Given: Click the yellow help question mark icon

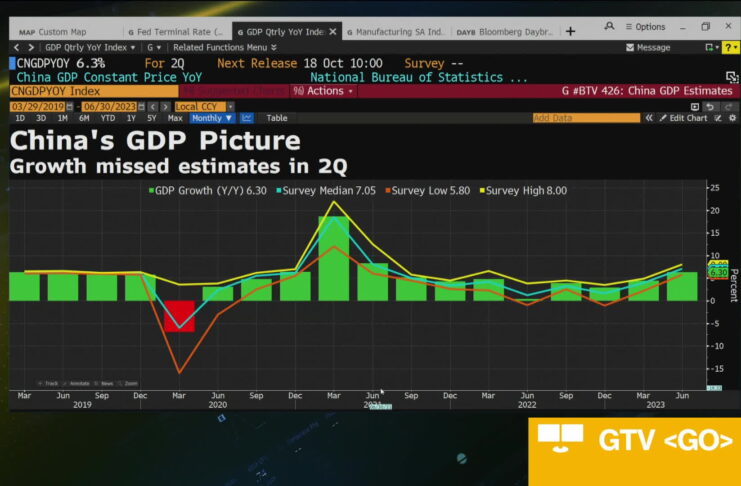Looking at the screenshot, I should pos(732,47).
